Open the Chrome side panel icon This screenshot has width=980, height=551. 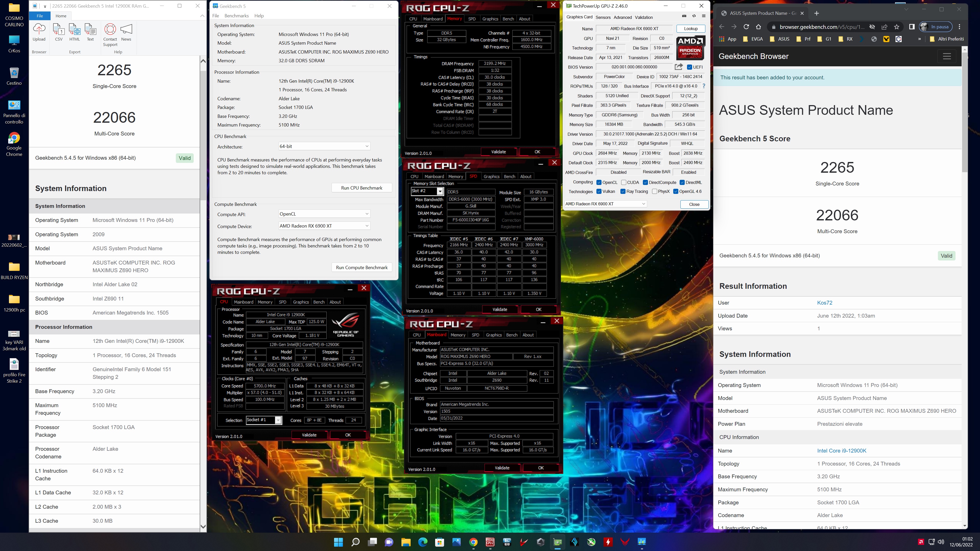point(912,27)
